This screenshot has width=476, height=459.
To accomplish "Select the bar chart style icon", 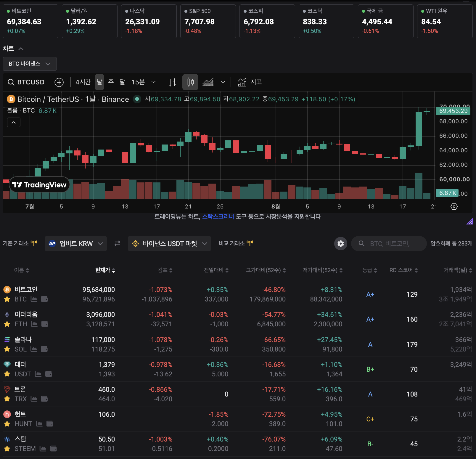I will tap(173, 82).
